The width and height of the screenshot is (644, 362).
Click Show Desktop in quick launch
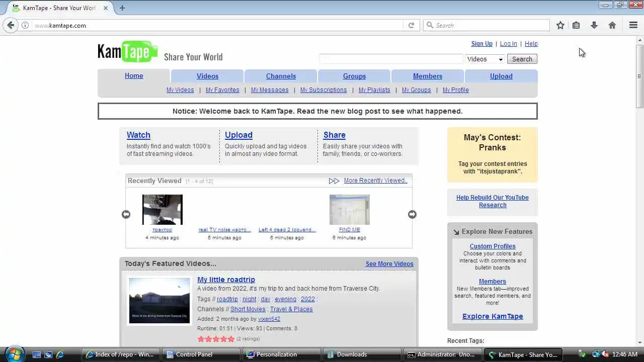point(37,354)
